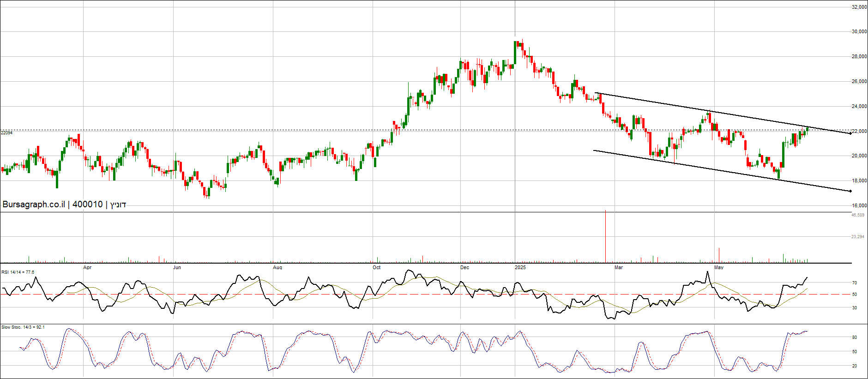Screen dimensions: 868x379
Task: Click the Dec date label on time axis
Action: (x=464, y=267)
